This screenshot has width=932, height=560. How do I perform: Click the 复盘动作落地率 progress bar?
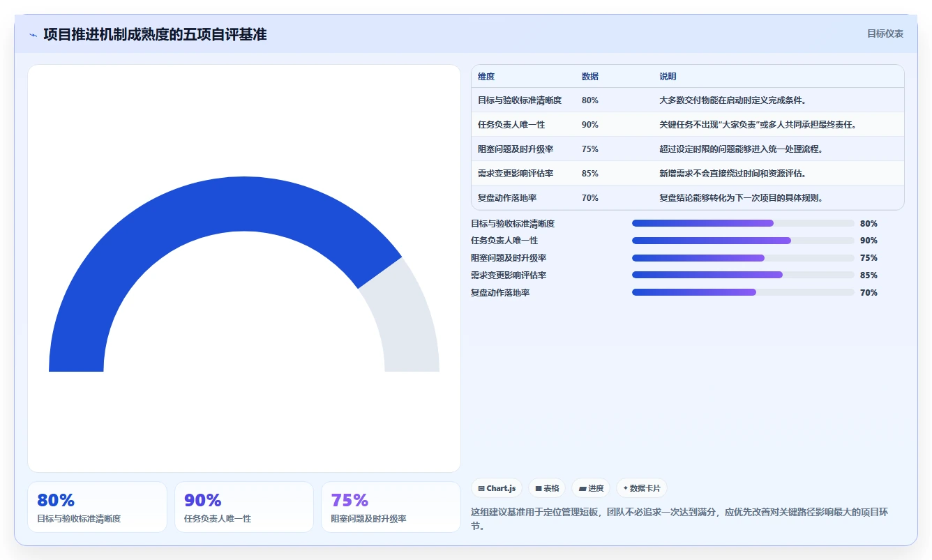point(743,292)
